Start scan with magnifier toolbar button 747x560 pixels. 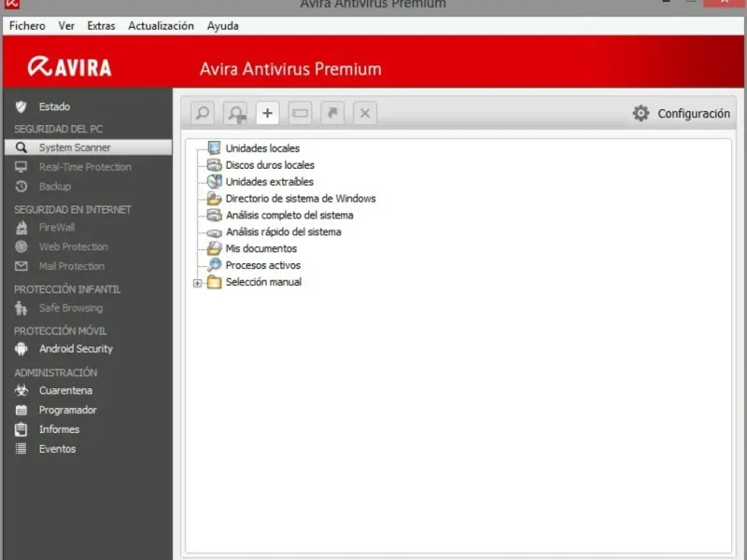[203, 113]
